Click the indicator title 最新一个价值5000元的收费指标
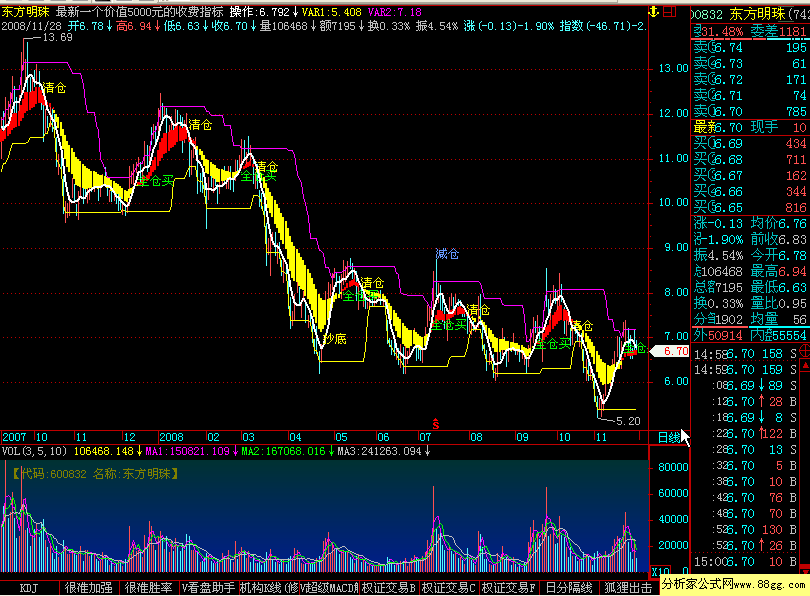Screen dimensions: 810x596 139,12
